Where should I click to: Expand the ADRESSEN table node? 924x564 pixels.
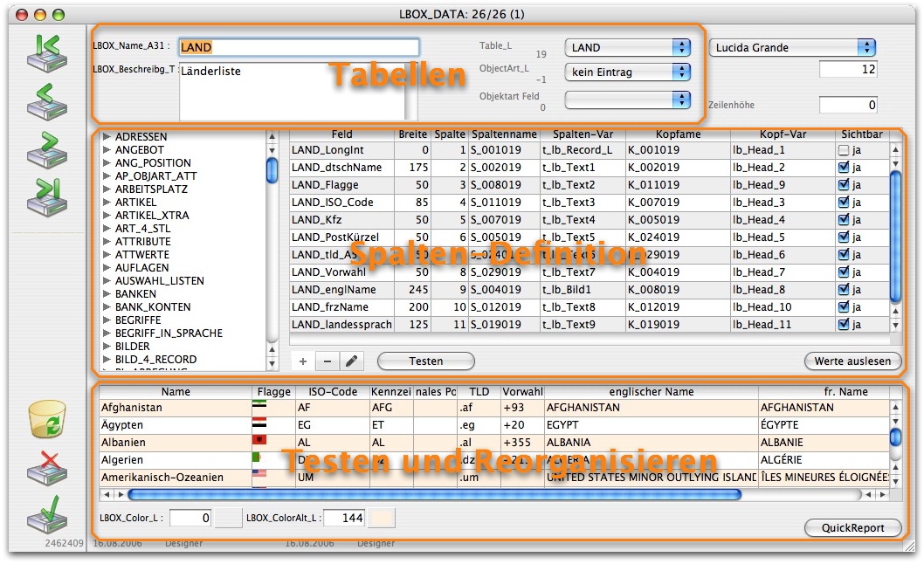click(x=107, y=137)
